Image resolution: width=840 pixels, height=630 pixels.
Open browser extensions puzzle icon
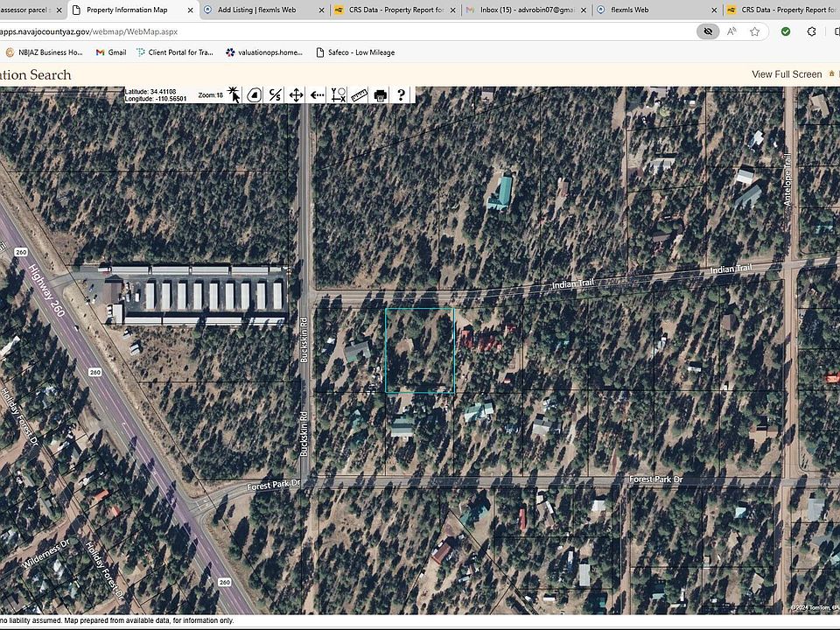coord(811,31)
